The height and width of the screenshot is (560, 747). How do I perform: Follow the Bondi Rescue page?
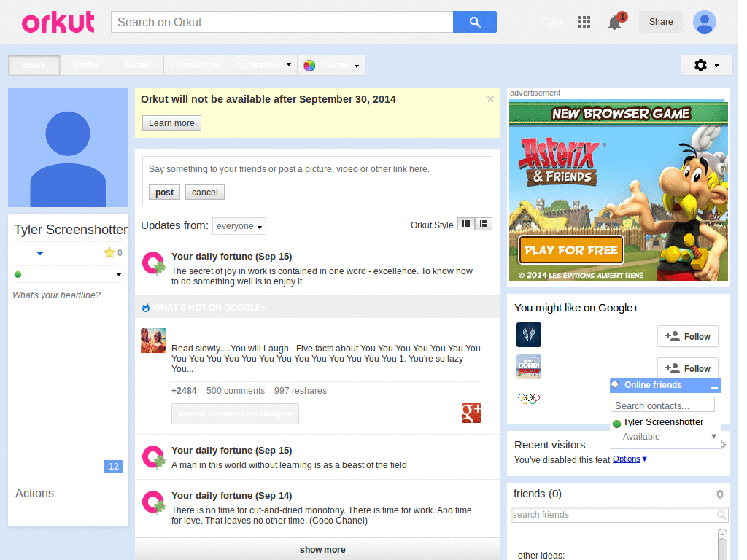tap(687, 368)
